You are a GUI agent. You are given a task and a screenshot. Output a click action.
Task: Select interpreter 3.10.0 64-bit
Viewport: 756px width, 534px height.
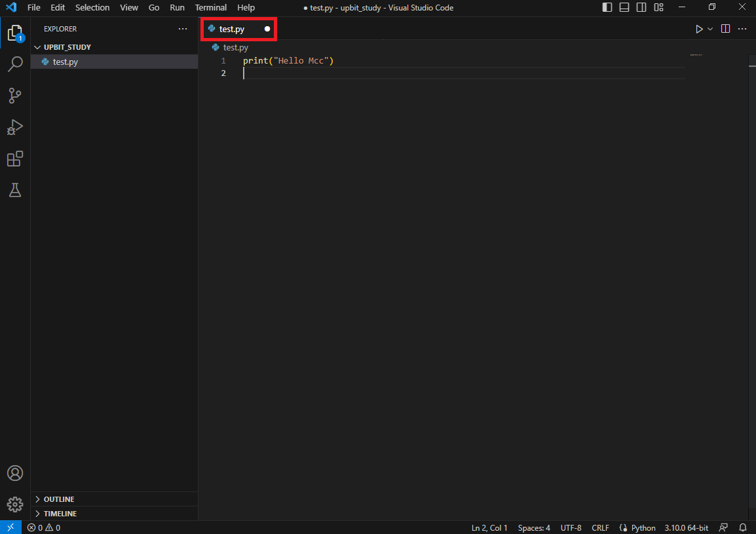coord(686,527)
